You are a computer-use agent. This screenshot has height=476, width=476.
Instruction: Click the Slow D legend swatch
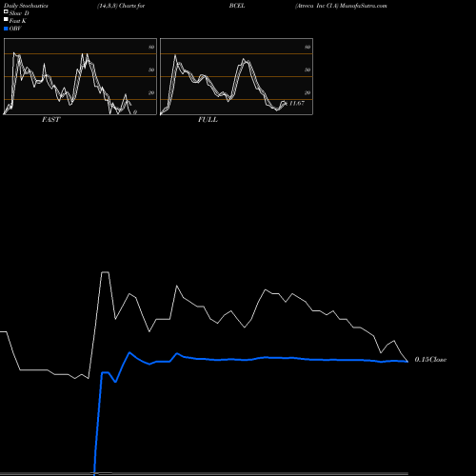point(6,11)
